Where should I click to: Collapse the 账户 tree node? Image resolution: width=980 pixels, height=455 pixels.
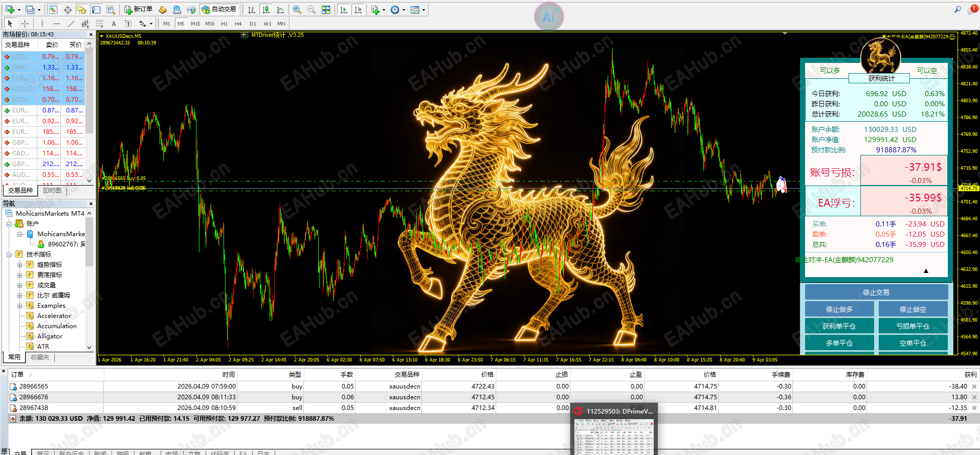[x=9, y=224]
